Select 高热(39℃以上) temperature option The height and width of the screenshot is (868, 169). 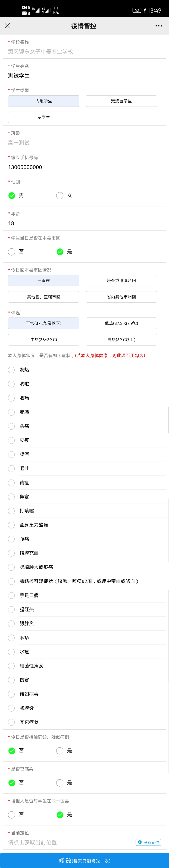[x=121, y=340]
